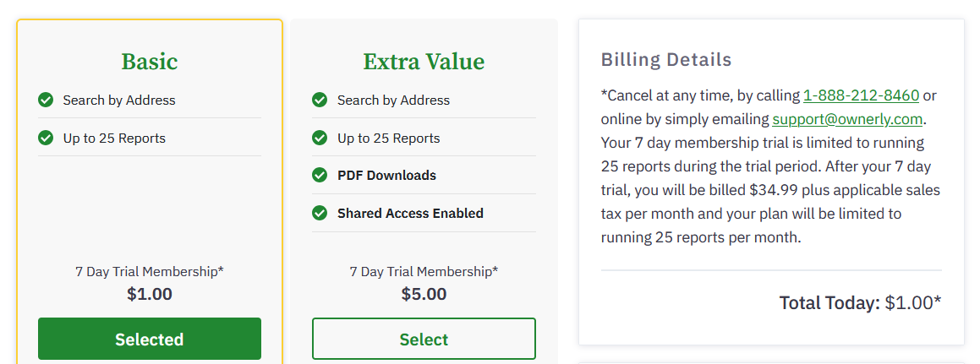980x364 pixels.
Task: Click Extra Value Up to 25 Reports checkmark
Action: click(320, 138)
